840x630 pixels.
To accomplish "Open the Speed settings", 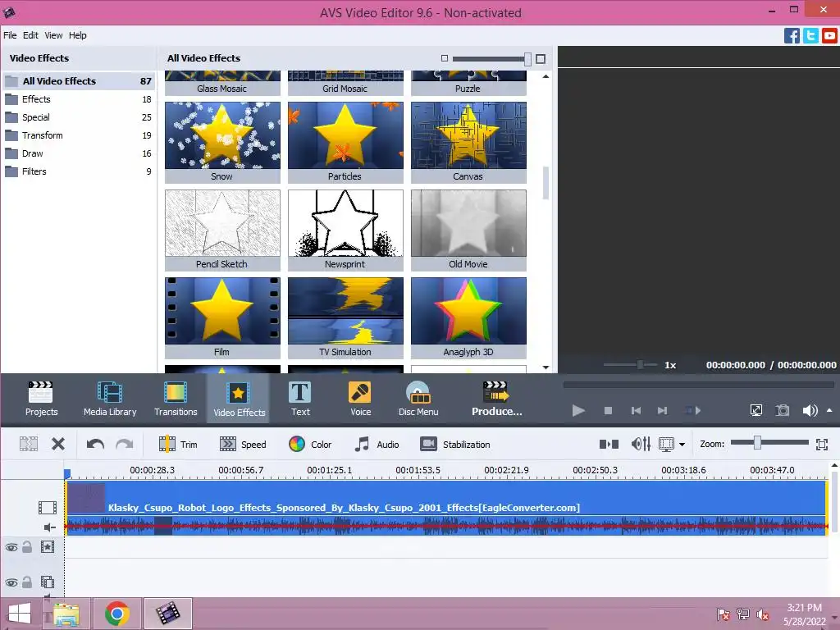I will (x=243, y=444).
